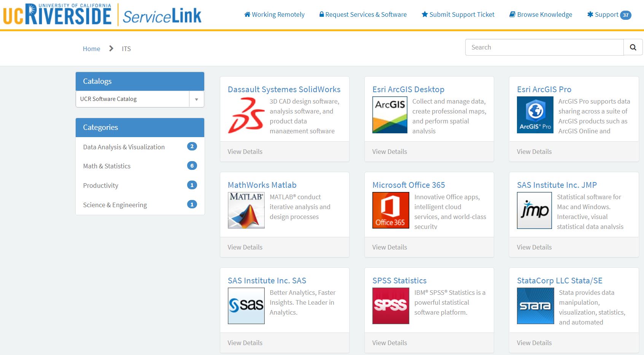
Task: Filter by Math & Statistics category
Action: [107, 166]
